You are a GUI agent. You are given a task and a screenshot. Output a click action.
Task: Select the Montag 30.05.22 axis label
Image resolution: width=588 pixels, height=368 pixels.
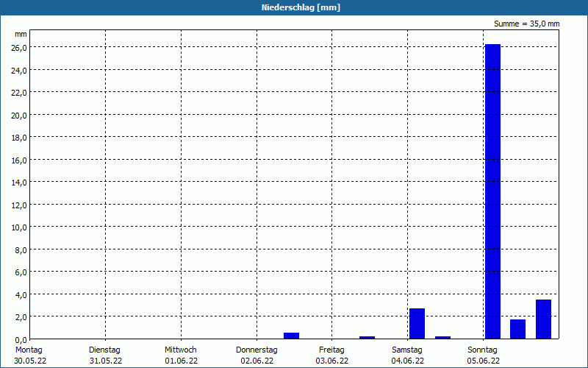30,355
